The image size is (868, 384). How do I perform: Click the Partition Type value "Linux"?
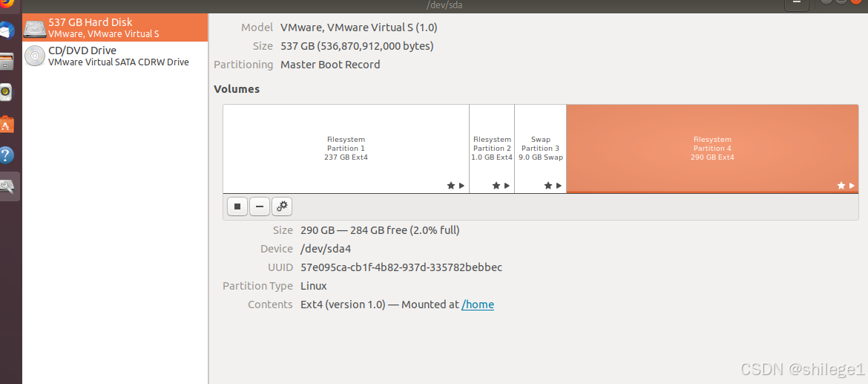pos(314,286)
